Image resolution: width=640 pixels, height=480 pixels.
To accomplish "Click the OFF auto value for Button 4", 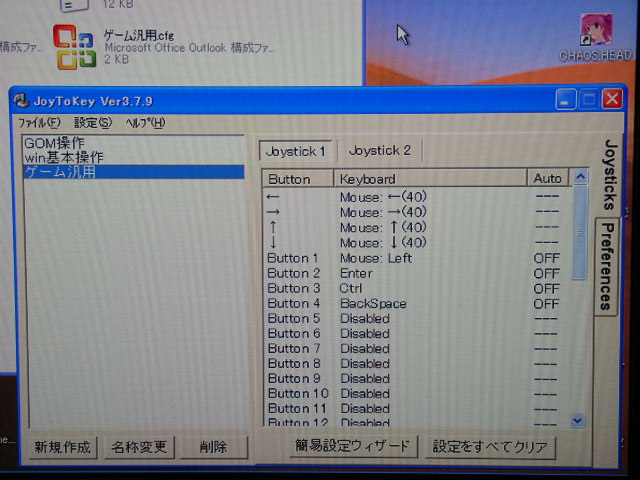I will (x=547, y=304).
